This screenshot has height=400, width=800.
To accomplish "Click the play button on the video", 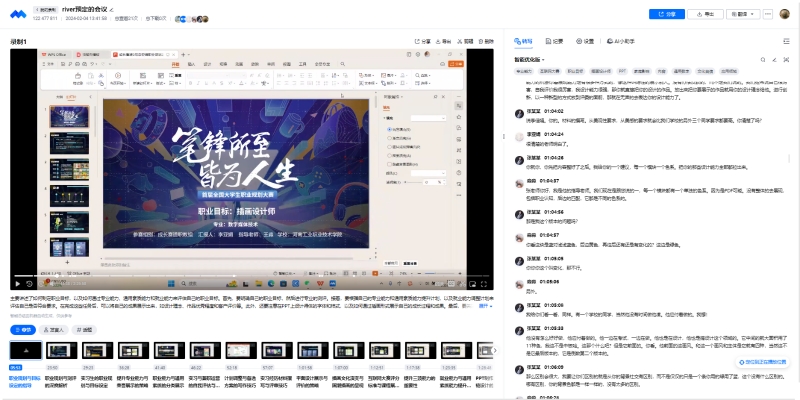I will point(17,283).
